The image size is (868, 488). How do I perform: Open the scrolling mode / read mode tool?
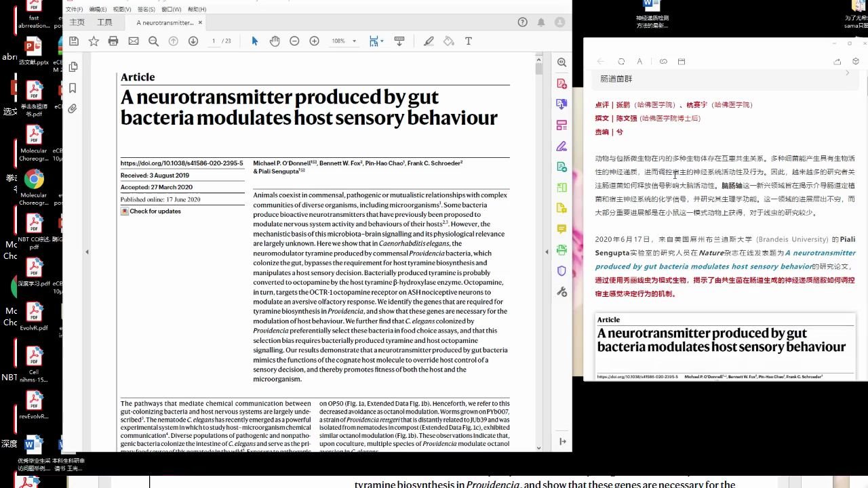[399, 41]
